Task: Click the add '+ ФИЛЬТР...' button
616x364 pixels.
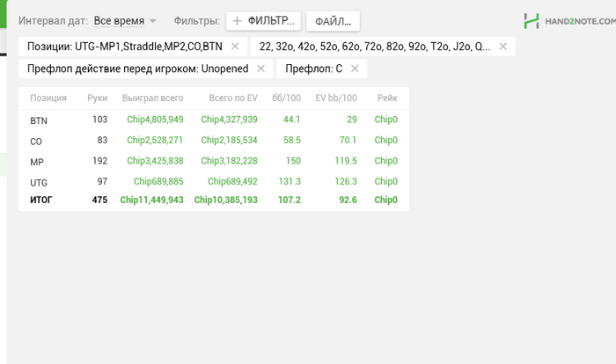Action: [264, 21]
